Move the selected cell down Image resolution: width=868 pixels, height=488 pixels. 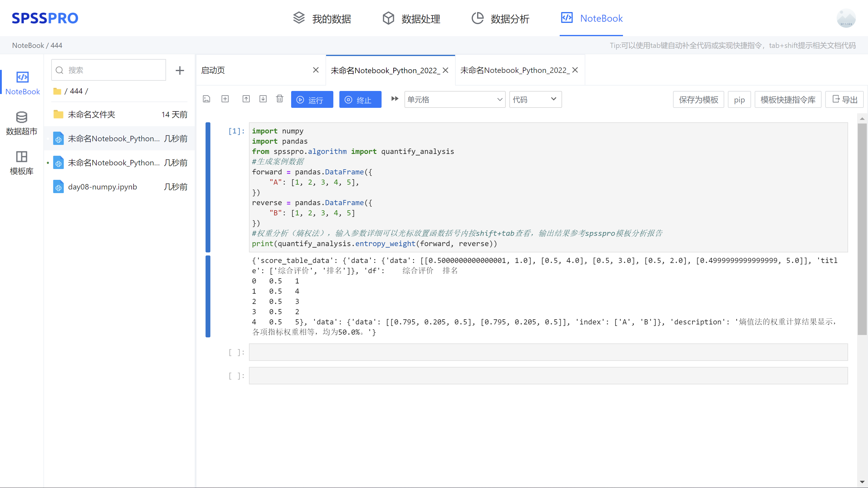(x=263, y=99)
